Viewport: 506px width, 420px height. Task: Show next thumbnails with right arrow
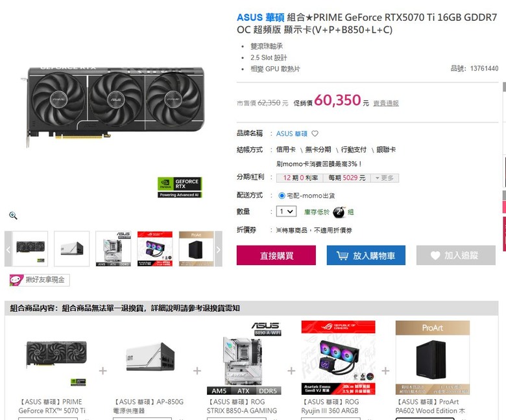(219, 249)
